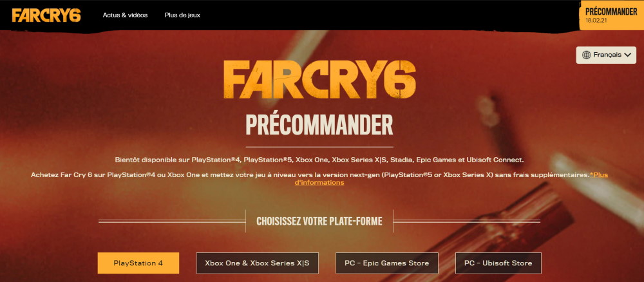Viewport: 644px width, 282px height.
Task: Click the Bientôt disponible platforms sentence
Action: (x=319, y=160)
